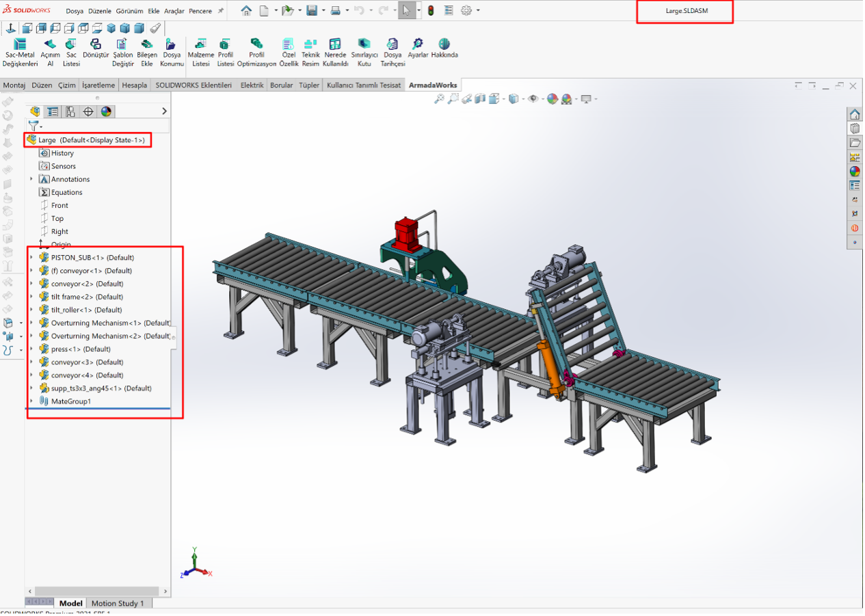Screen dimensions: 865x616
Task: Open ArmadaWorks Ayarlar
Action: coord(418,49)
